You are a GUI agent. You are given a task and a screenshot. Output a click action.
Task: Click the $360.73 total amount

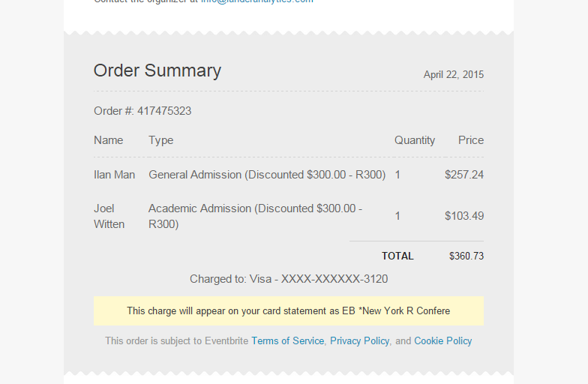click(466, 256)
